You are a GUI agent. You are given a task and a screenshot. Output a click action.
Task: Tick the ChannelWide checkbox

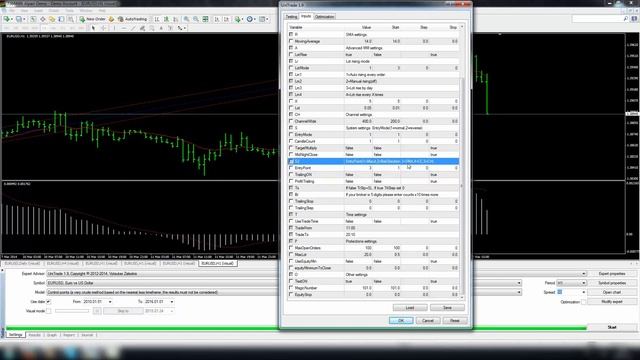pyautogui.click(x=291, y=121)
